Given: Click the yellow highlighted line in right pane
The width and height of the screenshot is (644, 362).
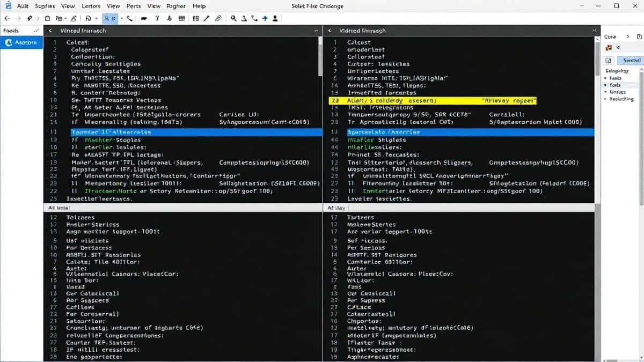Looking at the screenshot, I should tap(433, 100).
